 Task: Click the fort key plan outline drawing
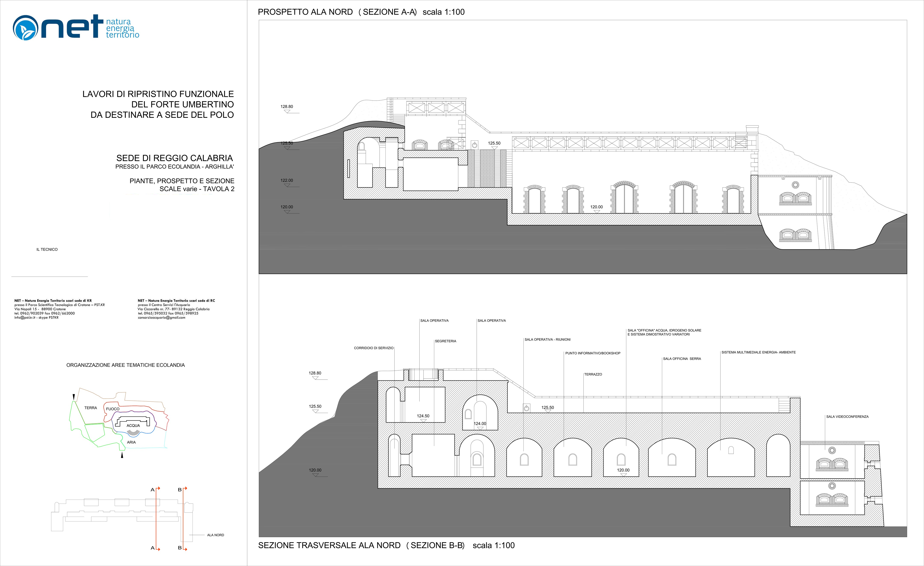[x=122, y=520]
